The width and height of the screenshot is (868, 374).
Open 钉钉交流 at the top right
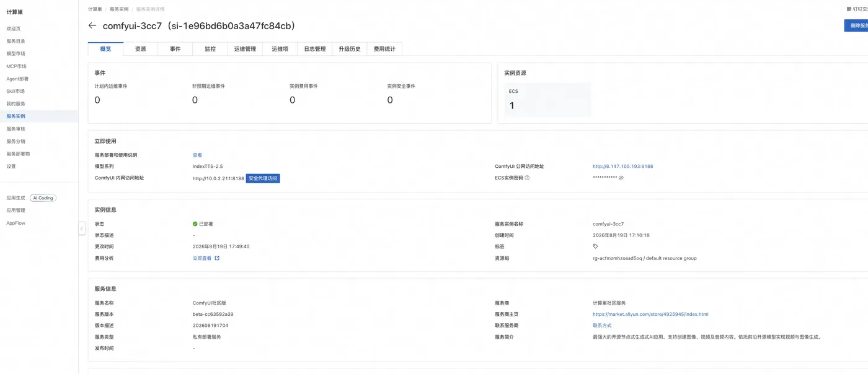[857, 9]
